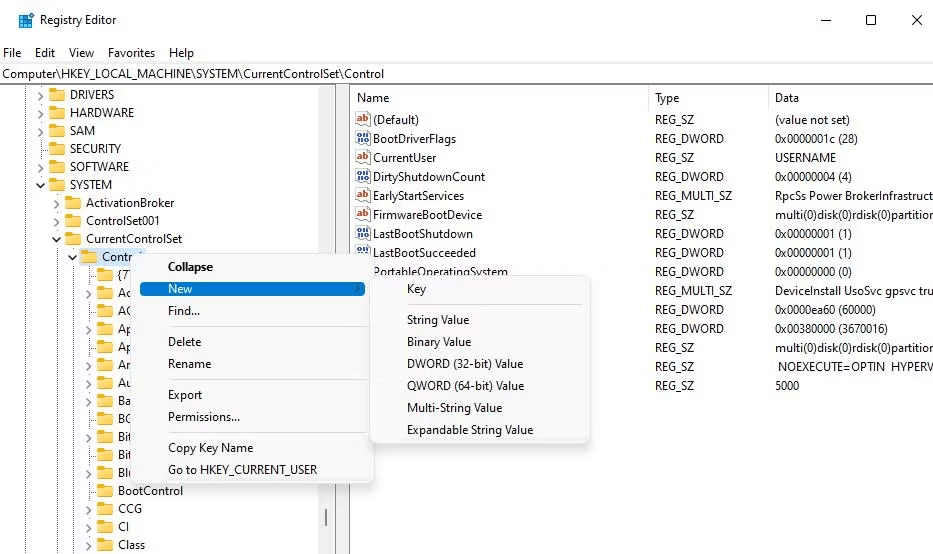Click the folder icon of CCG key
The height and width of the screenshot is (554, 933).
pos(105,509)
